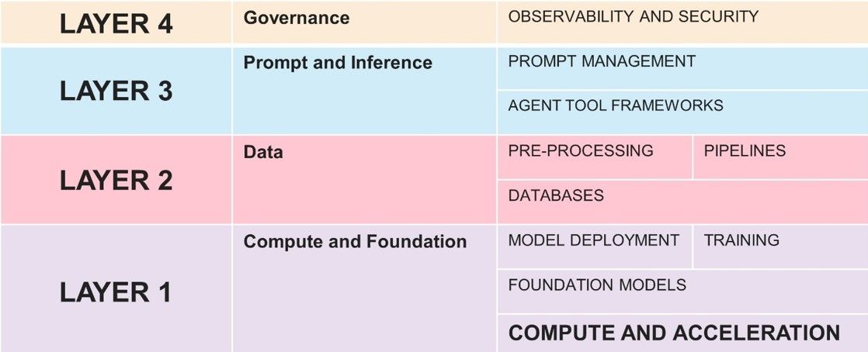
Task: Open the Databases box
Action: (x=682, y=202)
